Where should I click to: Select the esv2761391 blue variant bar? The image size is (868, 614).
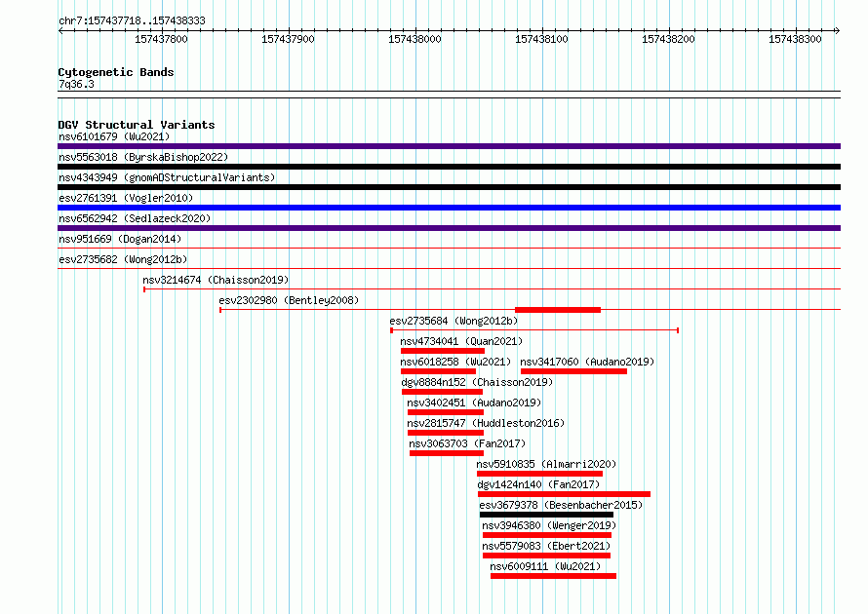coord(449,208)
